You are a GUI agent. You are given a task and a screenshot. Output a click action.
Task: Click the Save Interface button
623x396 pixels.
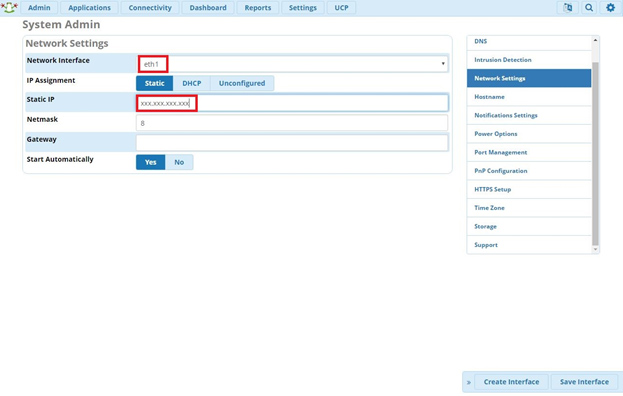[584, 382]
